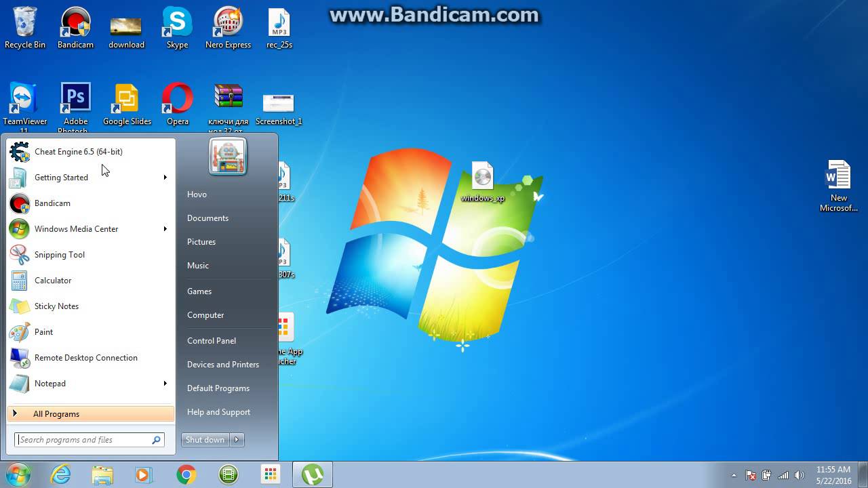Open Default Programs
Viewport: 868px width, 488px height.
pos(218,388)
